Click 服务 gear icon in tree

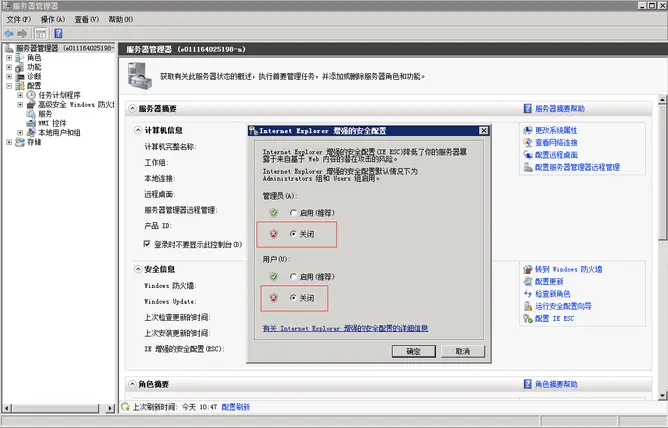click(x=31, y=114)
